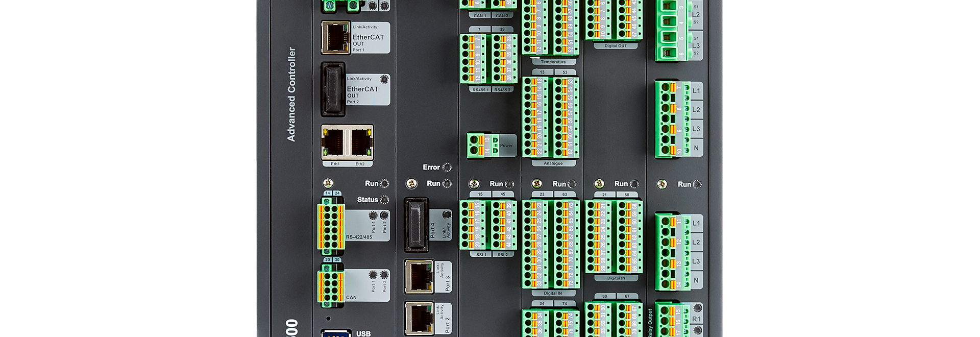Select the Eth2 network port
This screenshot has width=980, height=337.
[x=360, y=142]
